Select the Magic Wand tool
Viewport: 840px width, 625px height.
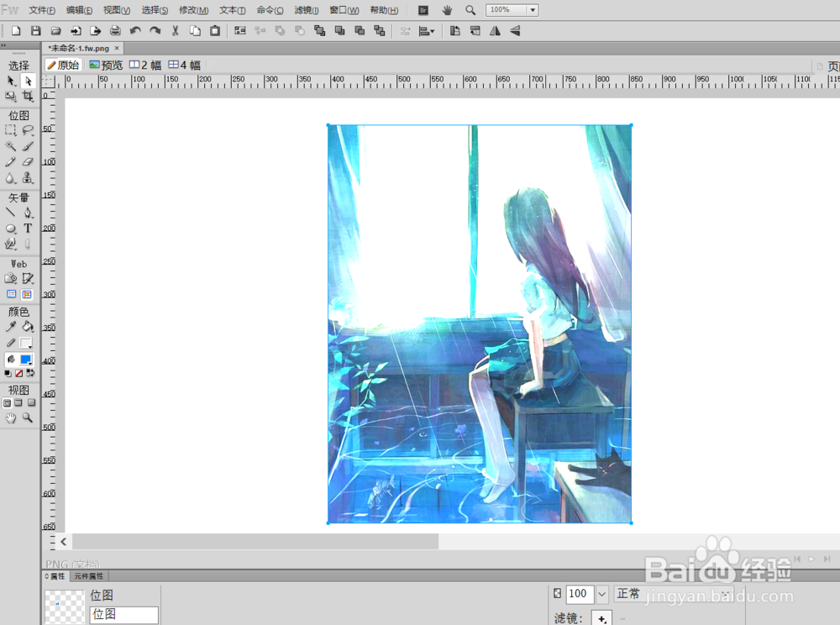click(11, 146)
